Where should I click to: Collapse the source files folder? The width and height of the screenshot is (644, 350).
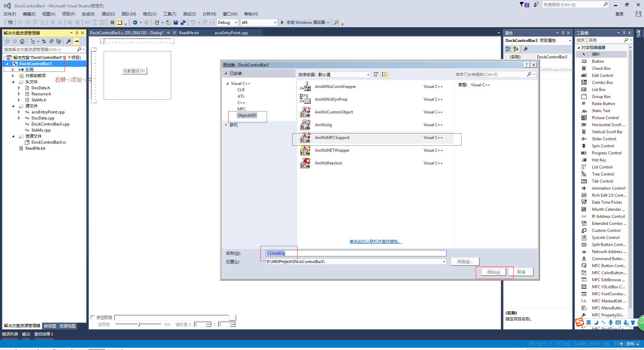click(13, 106)
